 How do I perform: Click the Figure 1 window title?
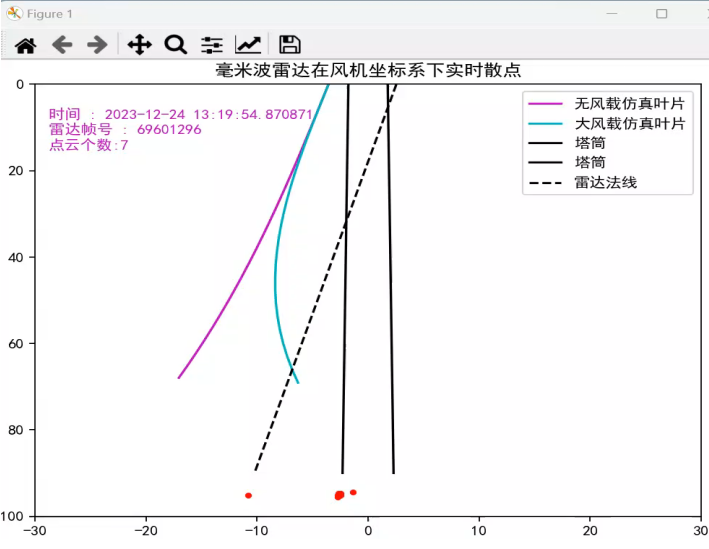point(49,14)
